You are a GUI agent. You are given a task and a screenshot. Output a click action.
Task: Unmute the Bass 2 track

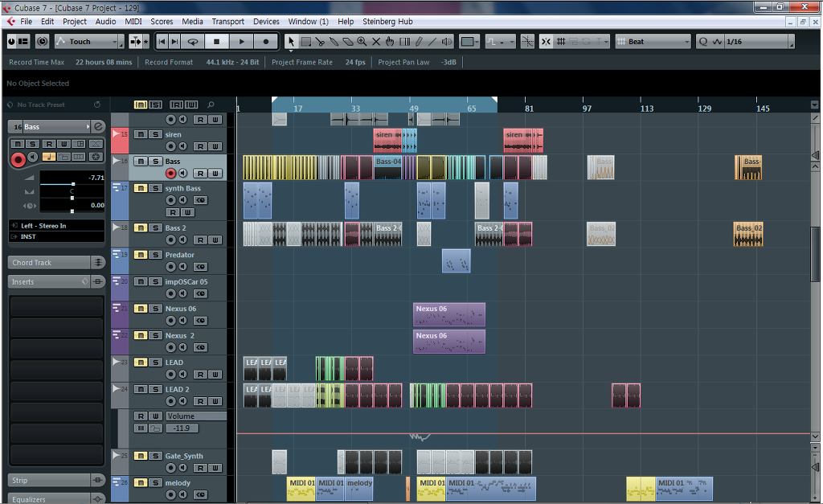click(x=141, y=227)
